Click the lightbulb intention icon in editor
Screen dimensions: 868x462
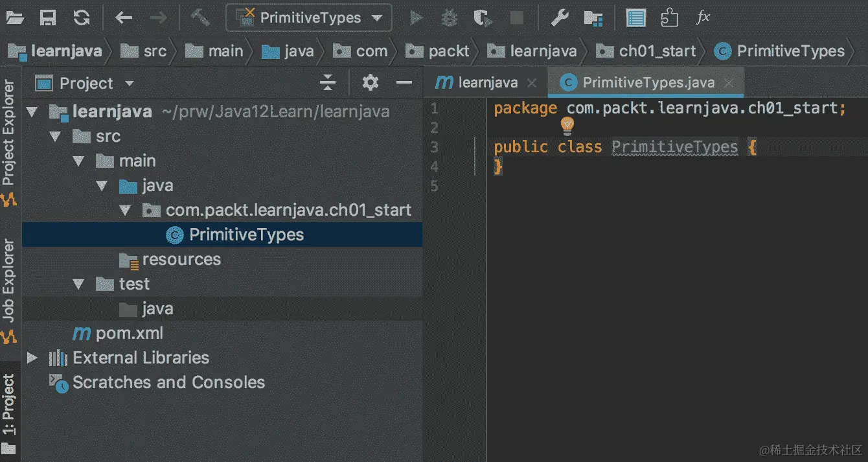coord(567,126)
